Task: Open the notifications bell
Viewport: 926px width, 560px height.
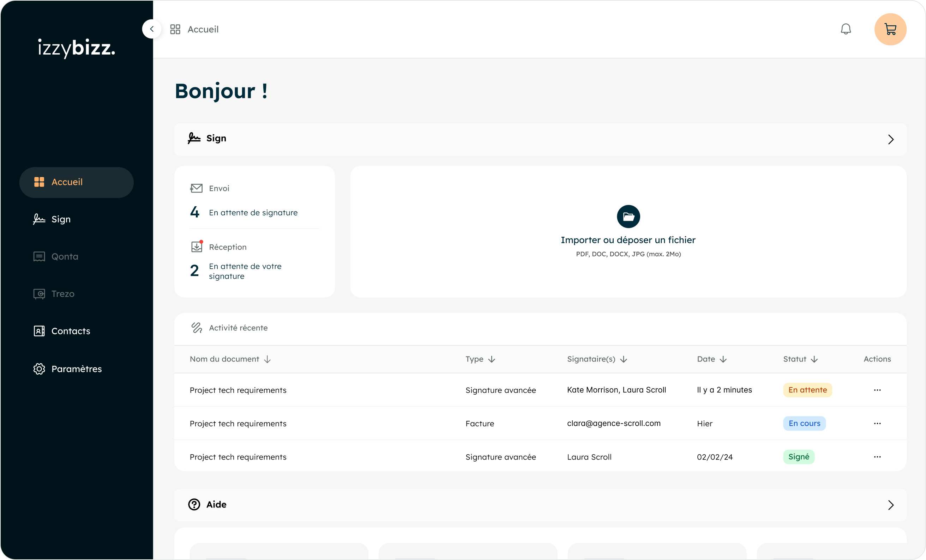Action: coord(846,29)
